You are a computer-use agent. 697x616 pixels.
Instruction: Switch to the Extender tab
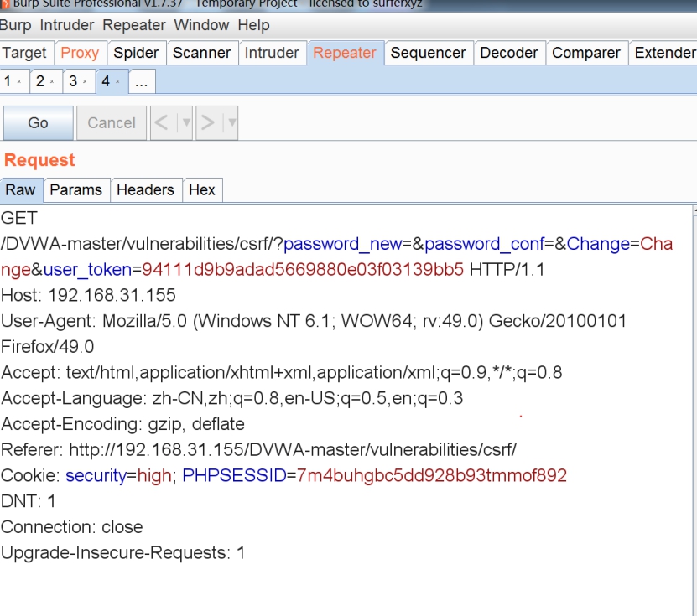[664, 53]
